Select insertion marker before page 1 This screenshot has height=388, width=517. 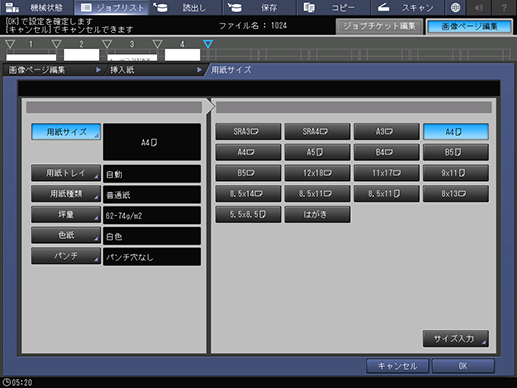[x=10, y=44]
